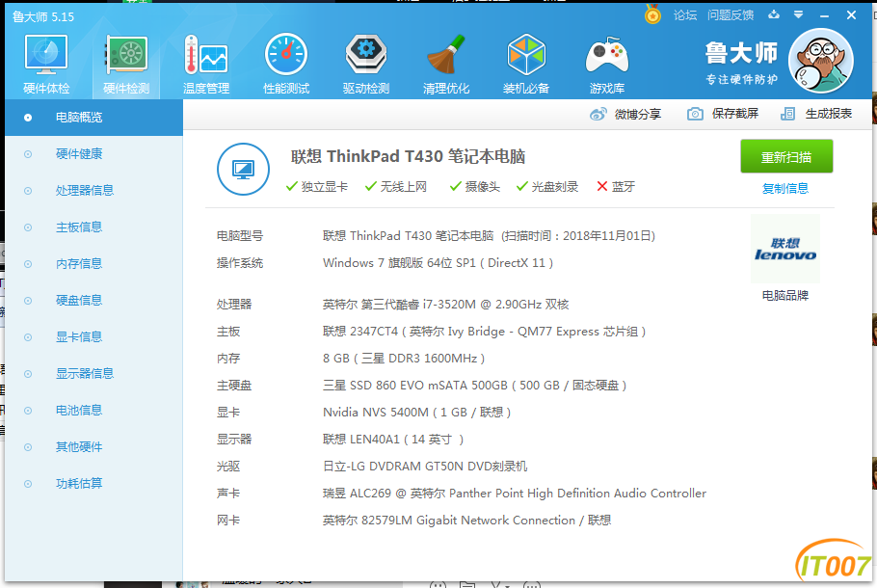
Task: Open 游戏库 game library controller
Action: (x=607, y=65)
